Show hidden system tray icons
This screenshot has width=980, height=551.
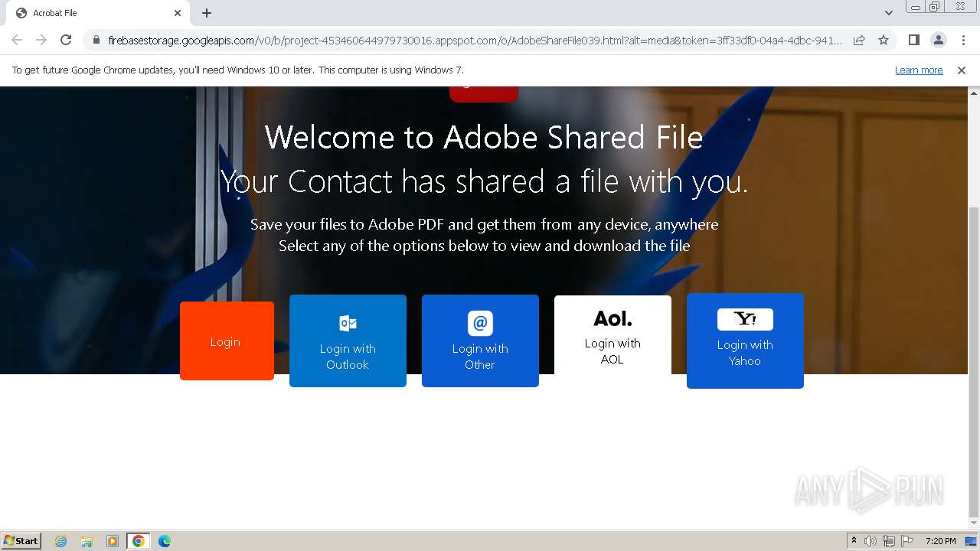854,540
